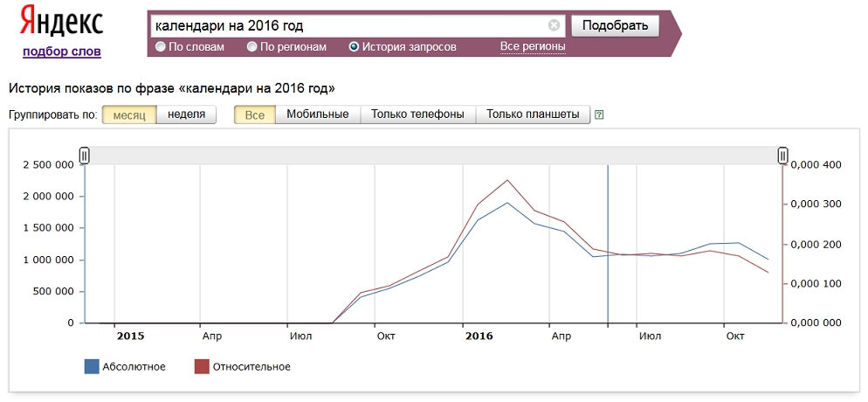Screen dimensions: 868x402
Task: Click the blue Абсолютное legend swatch
Action: click(x=92, y=366)
